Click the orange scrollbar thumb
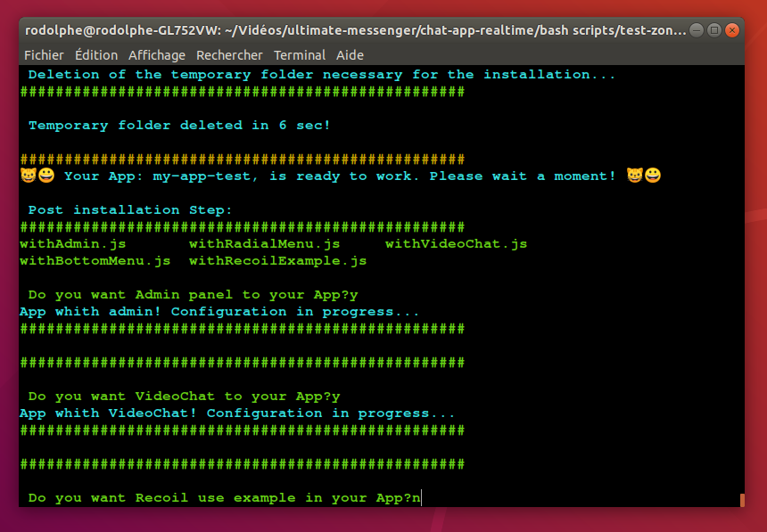 [742, 500]
